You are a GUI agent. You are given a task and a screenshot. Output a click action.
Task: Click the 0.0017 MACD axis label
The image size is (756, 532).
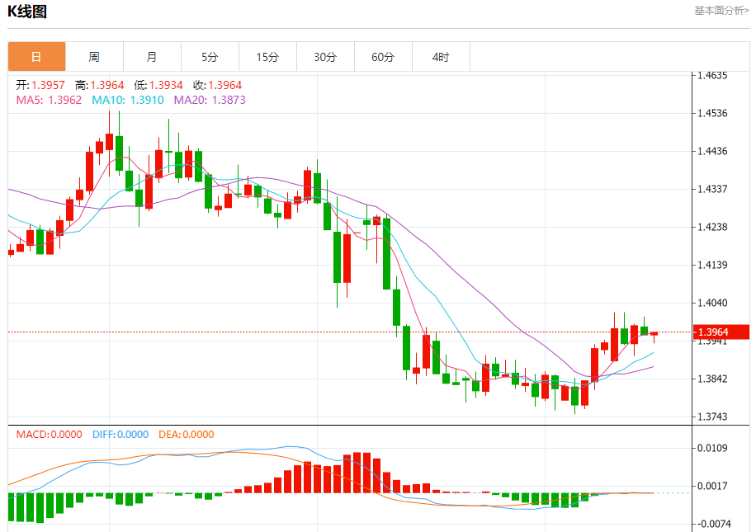pyautogui.click(x=712, y=486)
